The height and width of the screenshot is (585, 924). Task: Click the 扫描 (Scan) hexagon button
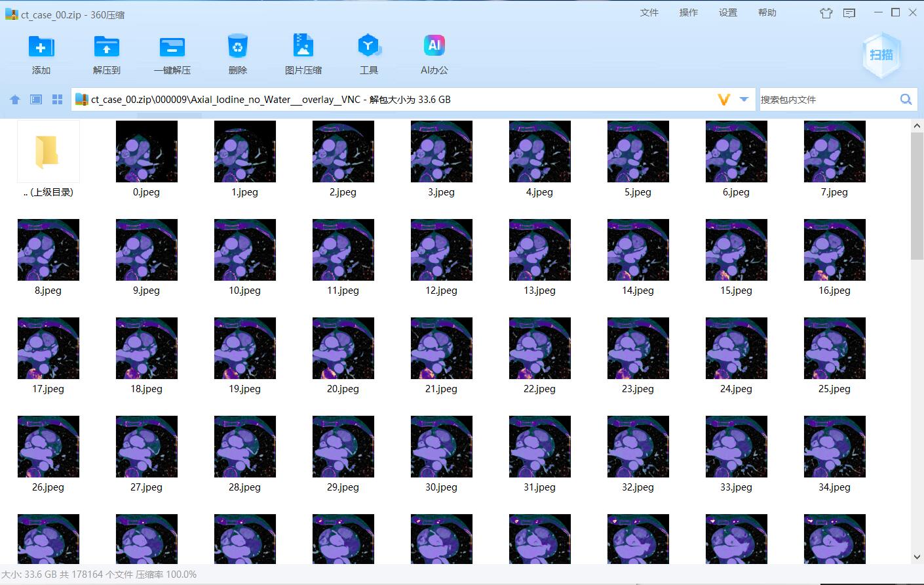coord(881,55)
